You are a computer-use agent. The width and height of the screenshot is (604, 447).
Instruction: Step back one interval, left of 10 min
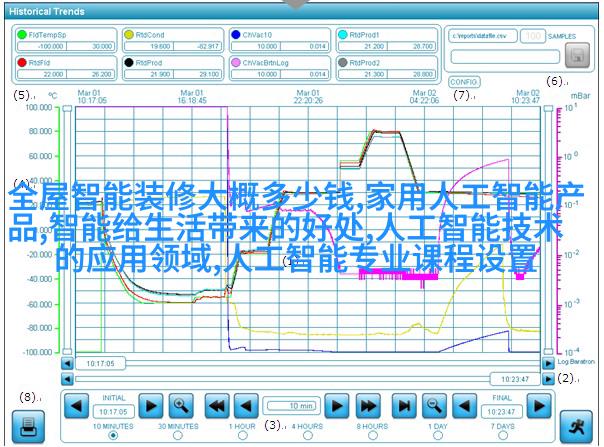click(246, 406)
